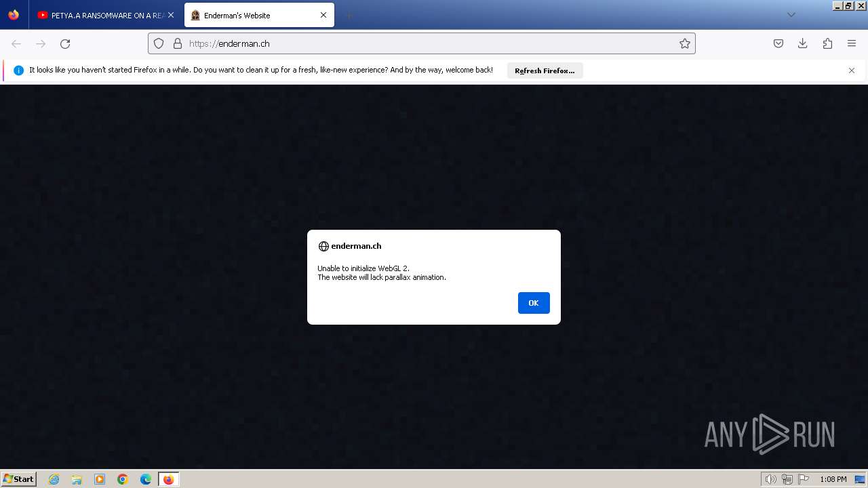Open the Windows Start menu

pyautogui.click(x=19, y=479)
